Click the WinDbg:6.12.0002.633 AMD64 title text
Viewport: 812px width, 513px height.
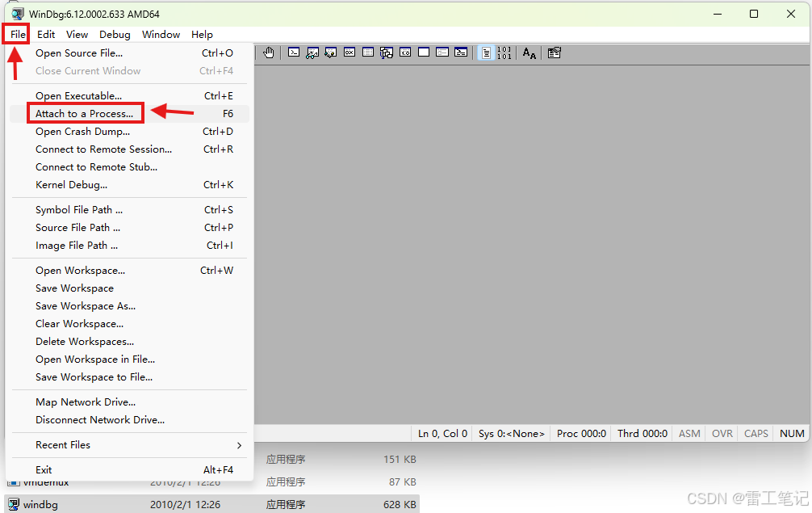94,14
